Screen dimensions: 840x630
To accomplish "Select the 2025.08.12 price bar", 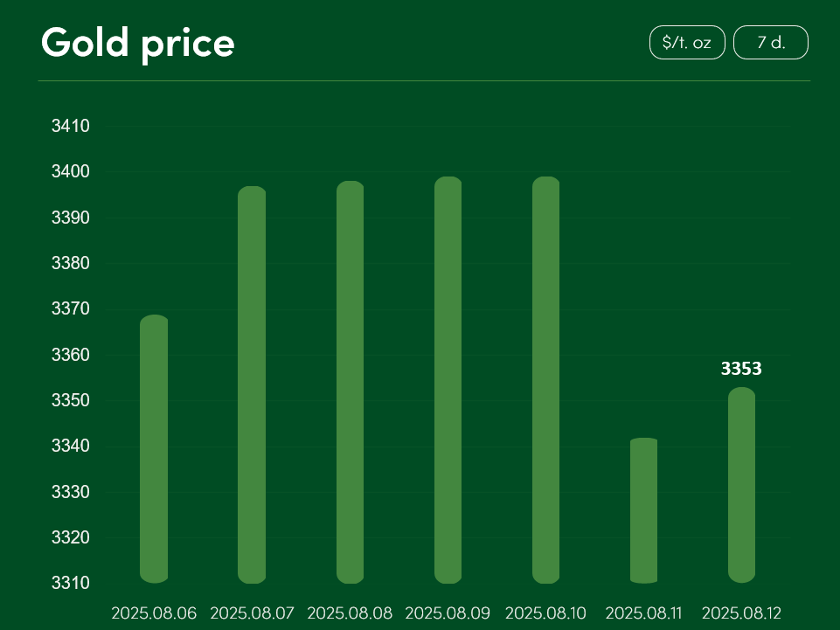I will [741, 485].
